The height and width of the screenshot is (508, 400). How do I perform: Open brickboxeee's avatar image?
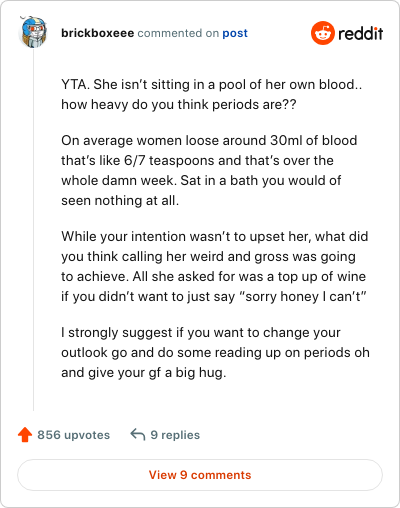click(33, 33)
